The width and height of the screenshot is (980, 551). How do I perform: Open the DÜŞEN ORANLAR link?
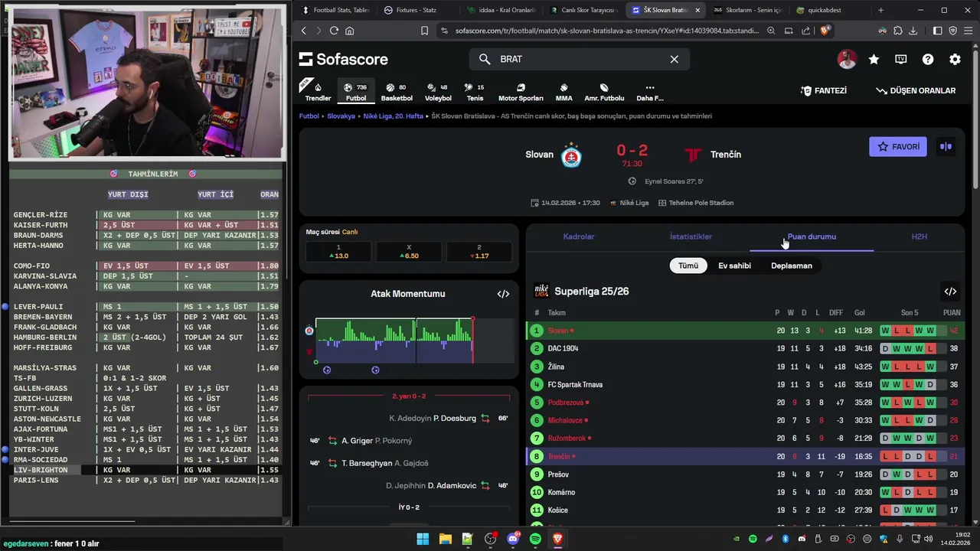(916, 90)
